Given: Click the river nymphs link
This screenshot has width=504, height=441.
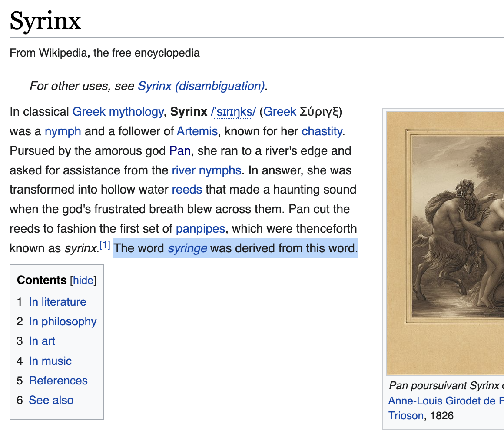Looking at the screenshot, I should [206, 170].
